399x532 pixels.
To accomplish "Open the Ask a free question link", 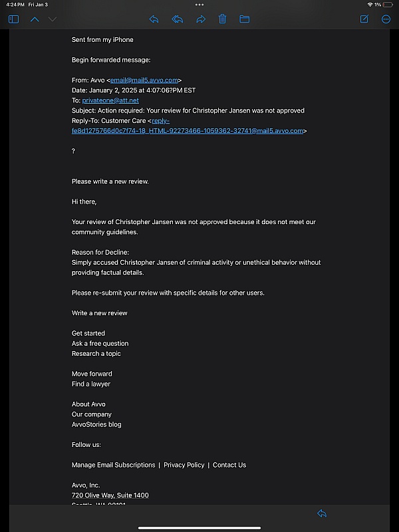I will (100, 344).
